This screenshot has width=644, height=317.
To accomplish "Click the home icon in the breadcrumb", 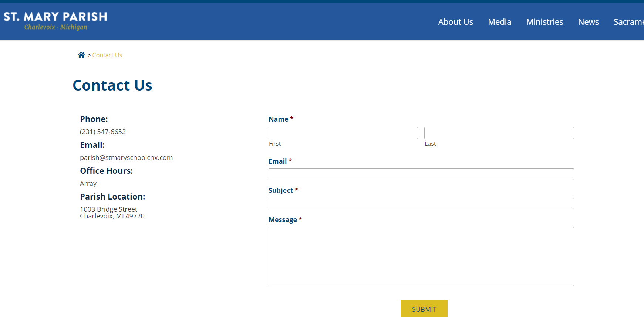I will click(x=81, y=55).
